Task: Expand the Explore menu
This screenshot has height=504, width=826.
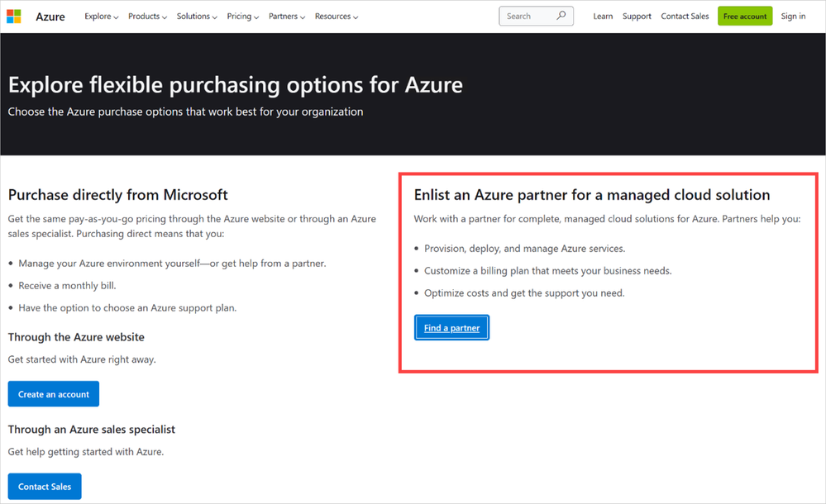Action: (101, 17)
